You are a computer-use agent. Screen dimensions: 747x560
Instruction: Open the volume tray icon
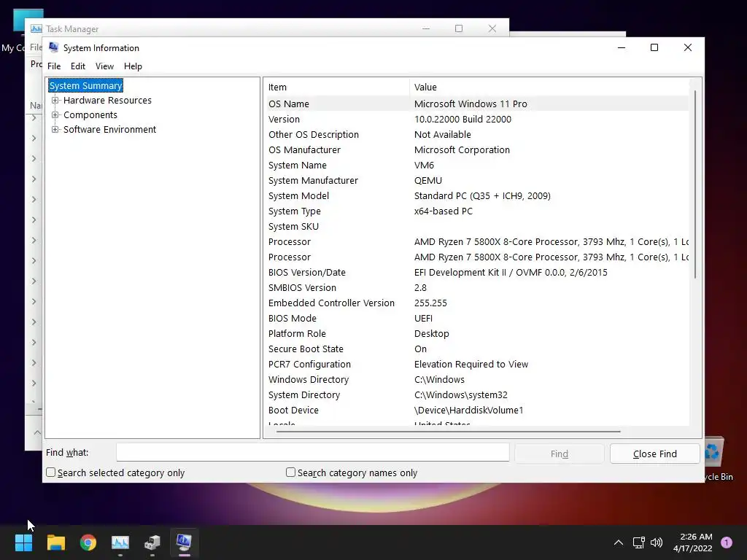pos(657,542)
